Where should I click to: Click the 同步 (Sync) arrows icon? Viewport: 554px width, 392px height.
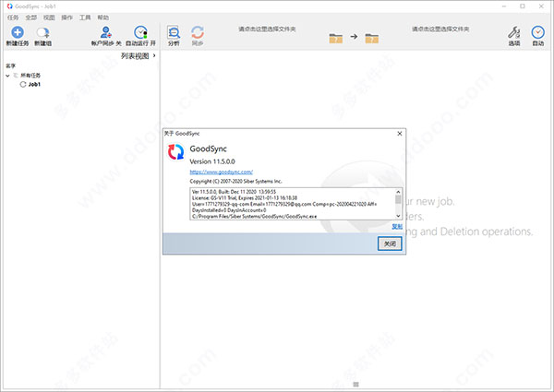click(198, 32)
